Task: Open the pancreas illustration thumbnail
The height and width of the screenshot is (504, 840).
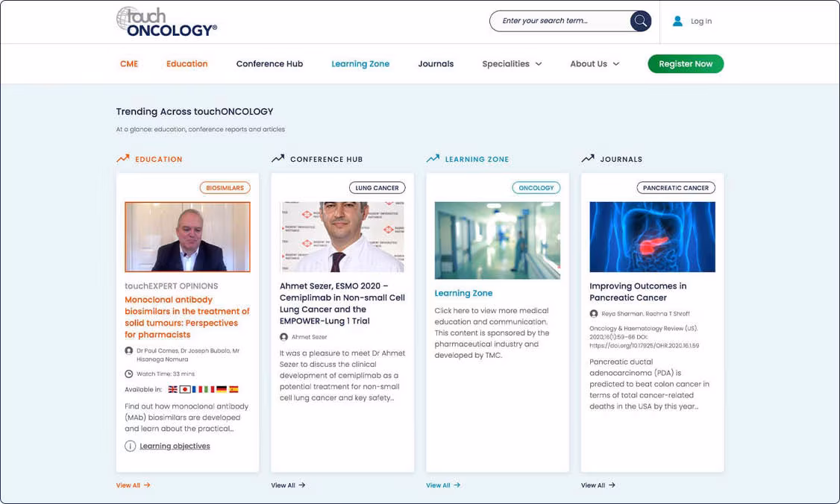Action: click(652, 237)
